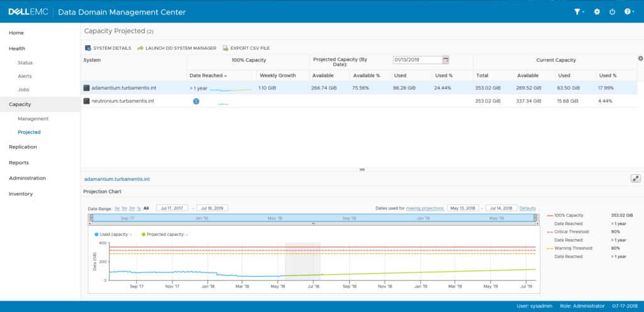The width and height of the screenshot is (644, 312).
Task: Open Alerts under Health
Action: point(25,76)
